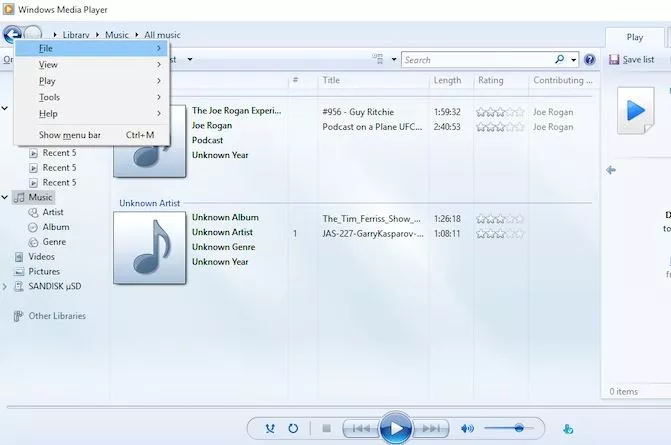This screenshot has width=671, height=445.
Task: Click the Album disc icon in sidebar
Action: click(x=33, y=227)
